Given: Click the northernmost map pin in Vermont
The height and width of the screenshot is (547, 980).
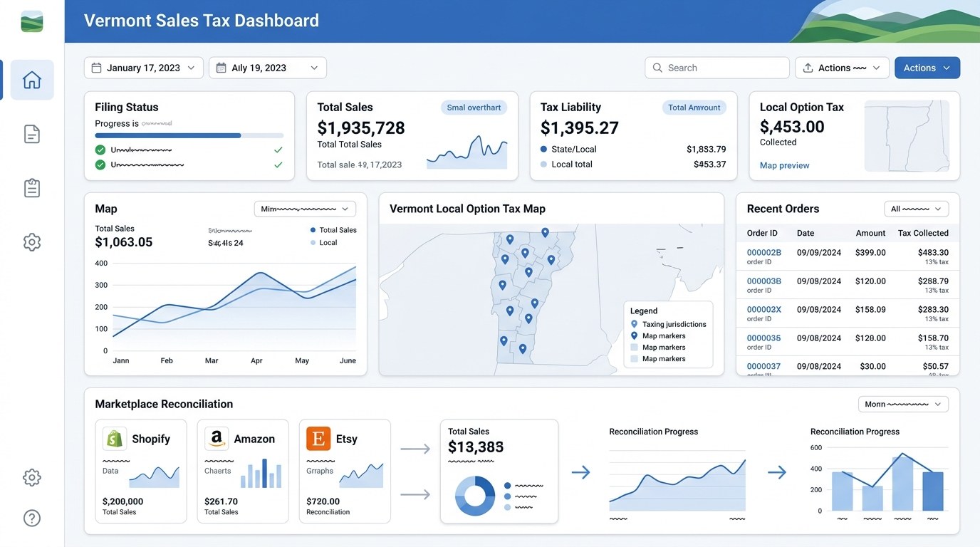Looking at the screenshot, I should 545,233.
